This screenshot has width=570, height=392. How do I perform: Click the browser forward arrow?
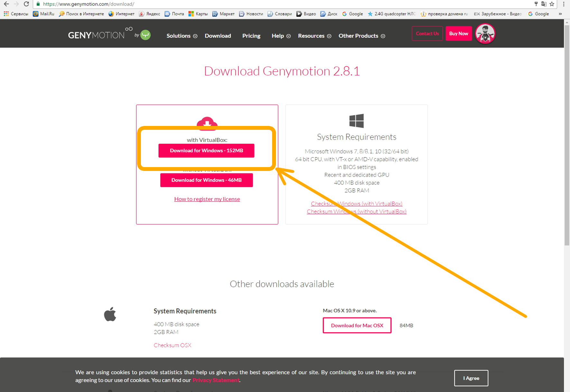16,4
